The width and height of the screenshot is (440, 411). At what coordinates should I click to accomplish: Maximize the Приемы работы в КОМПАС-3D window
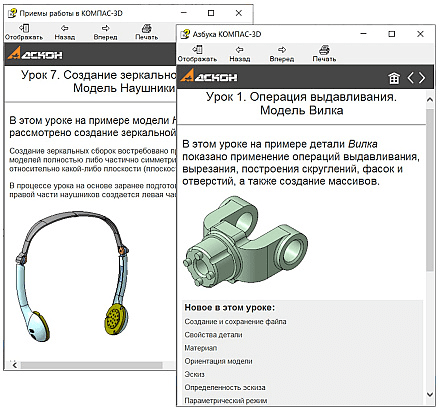pyautogui.click(x=211, y=13)
